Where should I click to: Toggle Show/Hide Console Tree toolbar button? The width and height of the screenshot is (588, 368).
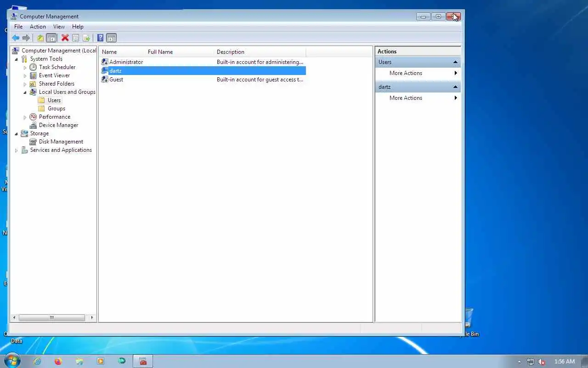[x=51, y=38]
